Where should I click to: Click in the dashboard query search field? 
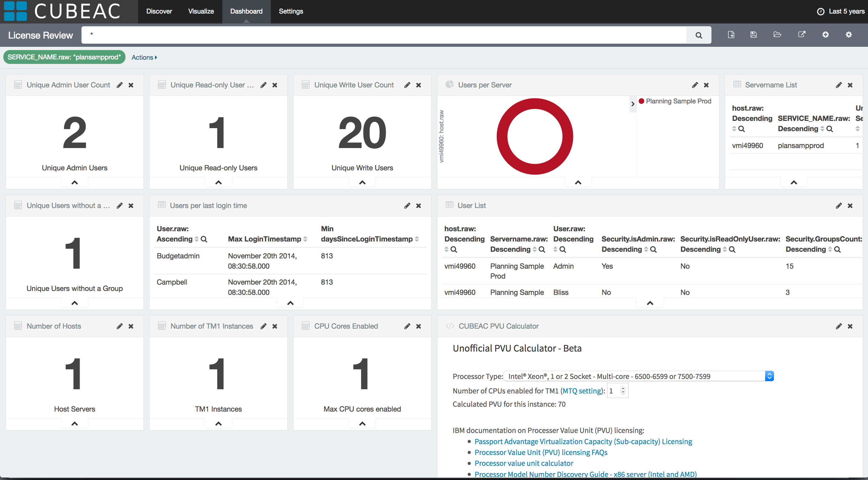click(x=384, y=35)
